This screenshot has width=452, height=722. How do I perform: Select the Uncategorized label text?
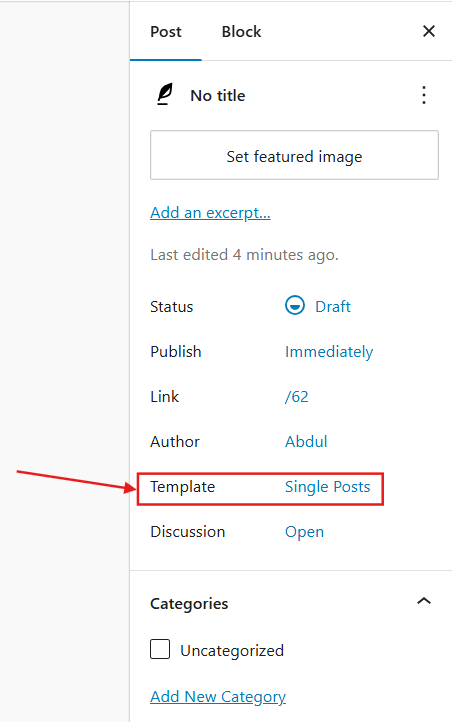pyautogui.click(x=232, y=651)
